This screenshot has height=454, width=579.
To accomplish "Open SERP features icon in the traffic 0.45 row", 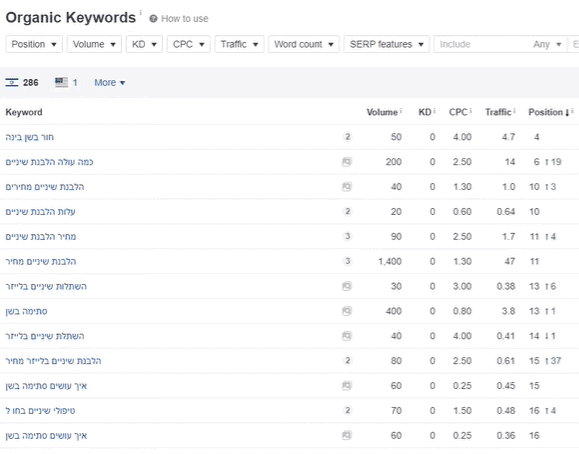I will [x=347, y=386].
